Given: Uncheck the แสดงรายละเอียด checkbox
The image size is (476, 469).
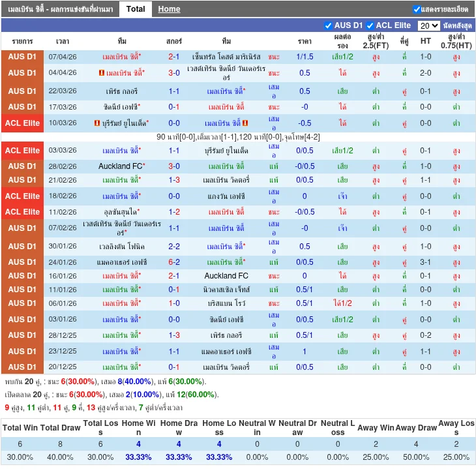Looking at the screenshot, I should tap(417, 9).
